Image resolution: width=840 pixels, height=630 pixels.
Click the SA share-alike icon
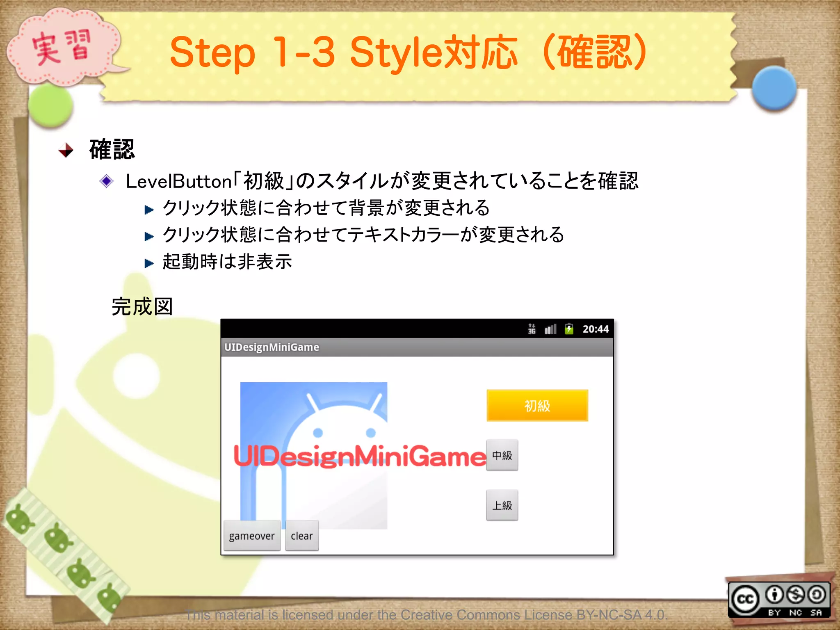(x=817, y=595)
